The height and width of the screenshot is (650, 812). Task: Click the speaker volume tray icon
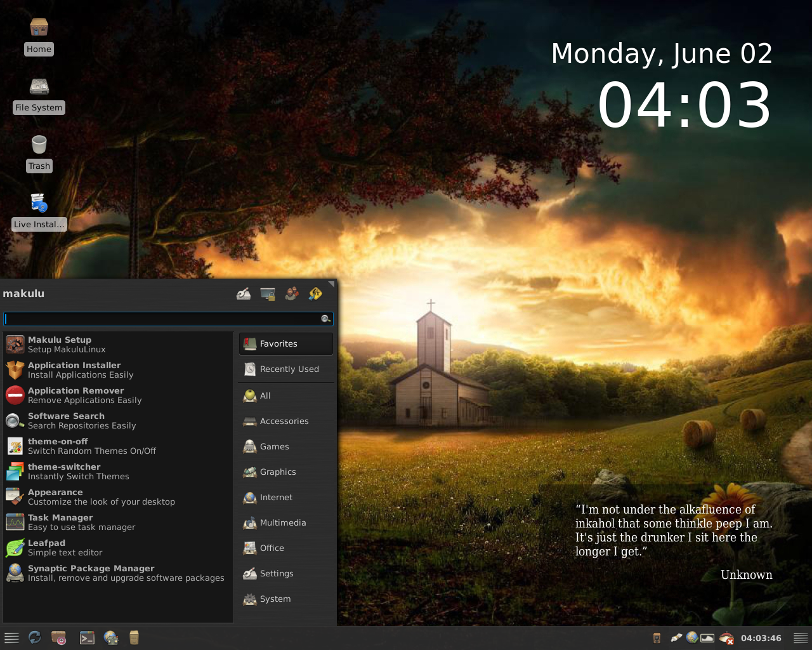(x=657, y=638)
